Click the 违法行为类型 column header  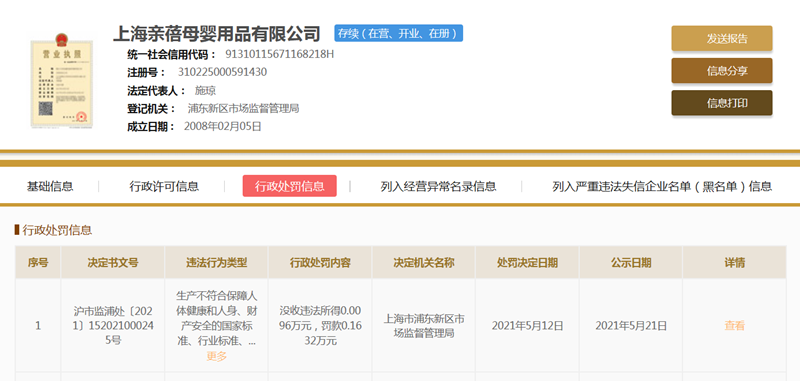point(216,263)
